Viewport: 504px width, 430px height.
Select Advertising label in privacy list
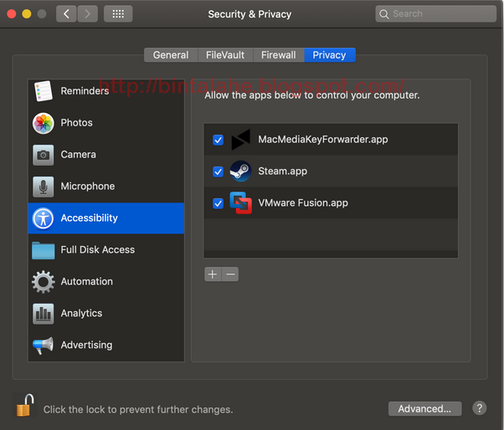[x=86, y=345]
